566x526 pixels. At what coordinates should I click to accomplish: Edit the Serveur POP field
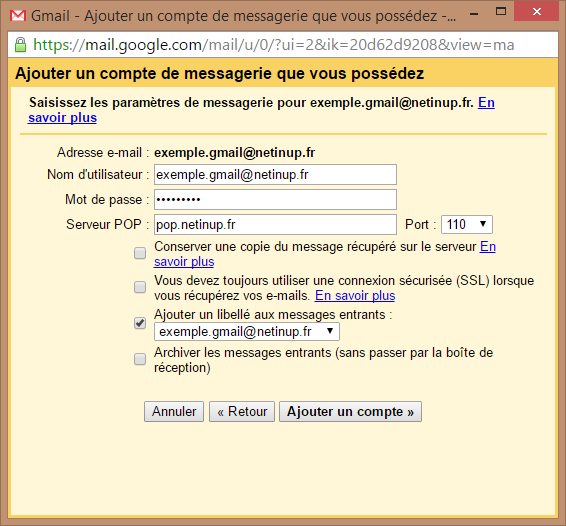275,225
